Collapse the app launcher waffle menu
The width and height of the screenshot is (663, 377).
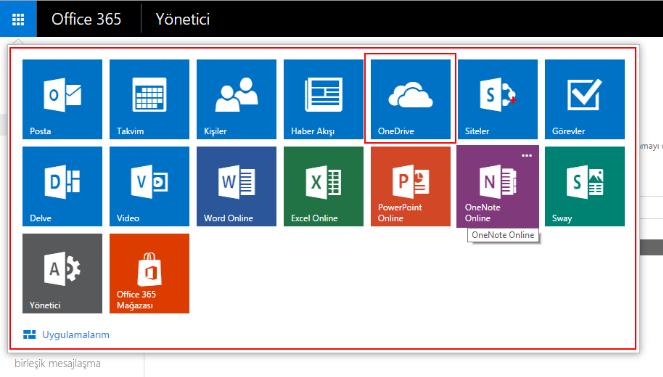click(x=18, y=19)
